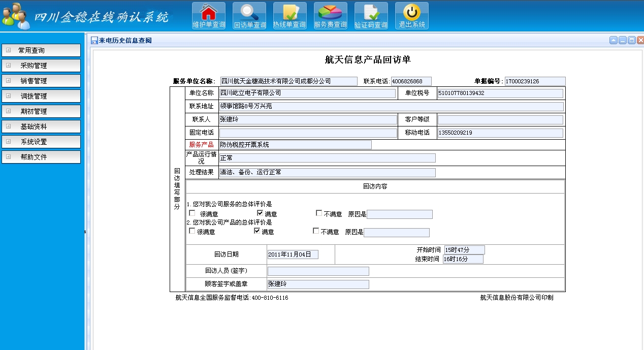
Task: Expand the 调拨管理 plus icon
Action: [x=8, y=96]
